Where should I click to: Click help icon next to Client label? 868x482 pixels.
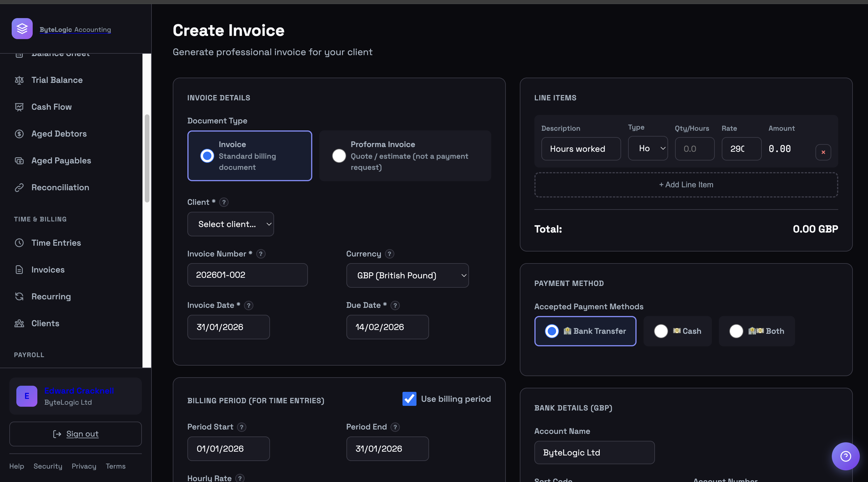[x=224, y=202]
